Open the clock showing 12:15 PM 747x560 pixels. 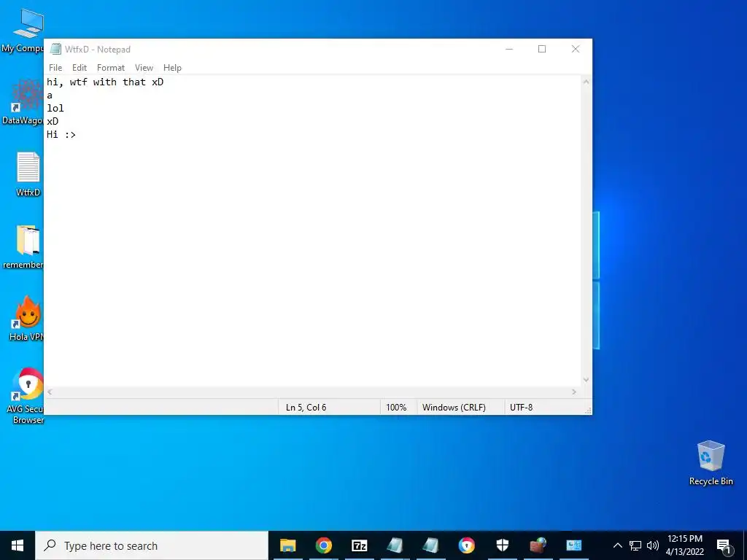point(684,545)
